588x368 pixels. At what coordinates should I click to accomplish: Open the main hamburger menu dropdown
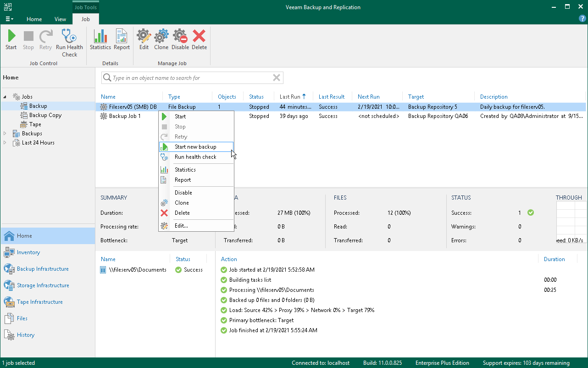[9, 19]
